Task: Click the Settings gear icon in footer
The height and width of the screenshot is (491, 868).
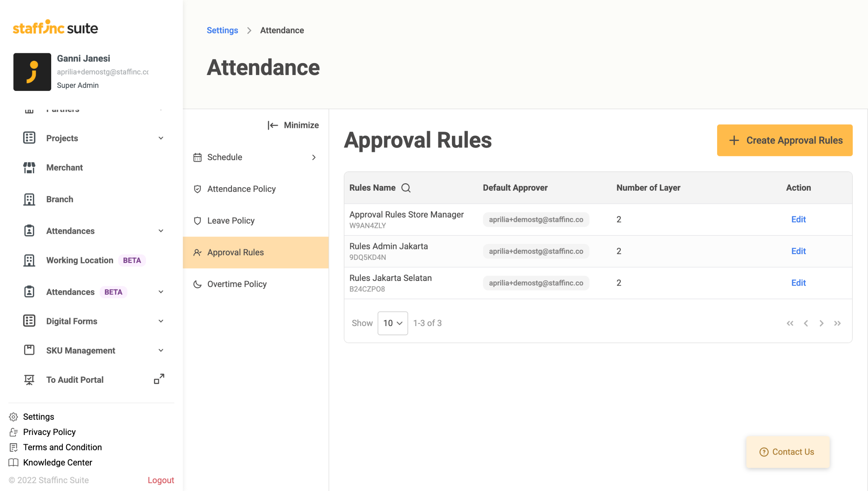Action: [14, 417]
